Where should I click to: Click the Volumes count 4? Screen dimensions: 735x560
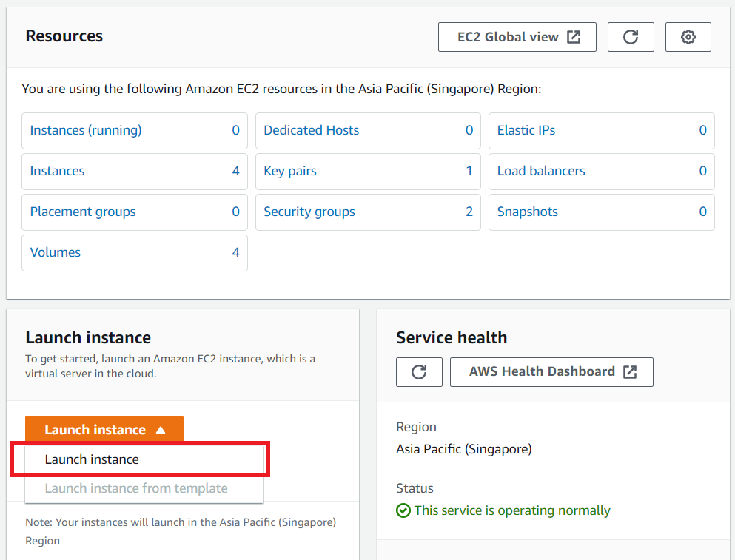point(236,252)
